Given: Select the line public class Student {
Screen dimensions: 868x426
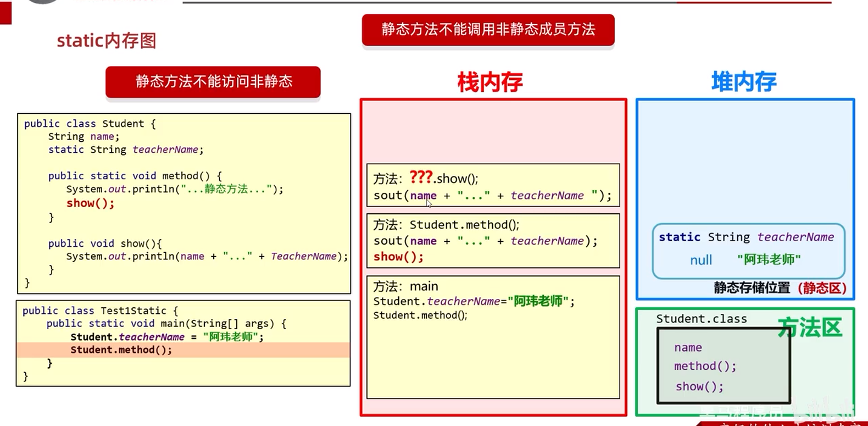Looking at the screenshot, I should click(90, 124).
